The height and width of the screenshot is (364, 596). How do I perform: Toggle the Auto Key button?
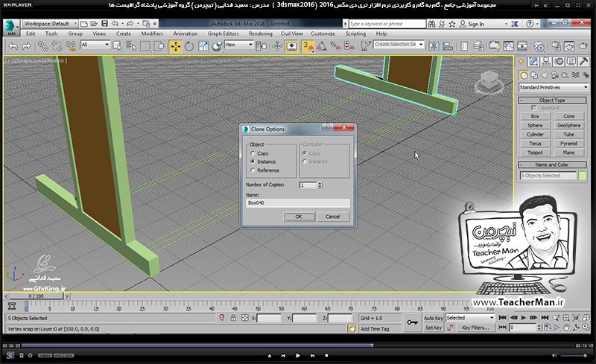coord(434,318)
